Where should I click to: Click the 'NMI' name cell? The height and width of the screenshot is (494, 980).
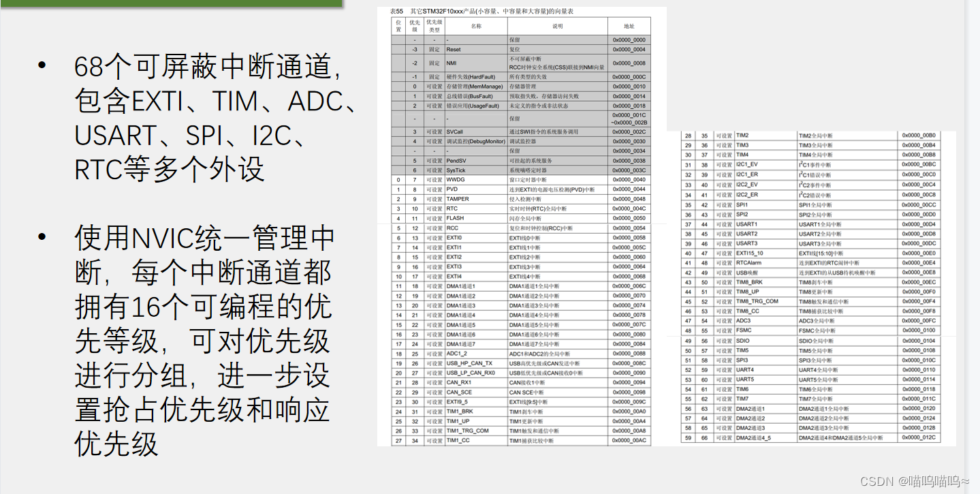(476, 63)
